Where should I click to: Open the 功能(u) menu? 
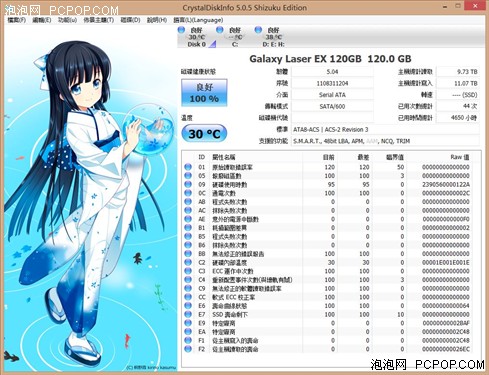(x=67, y=20)
